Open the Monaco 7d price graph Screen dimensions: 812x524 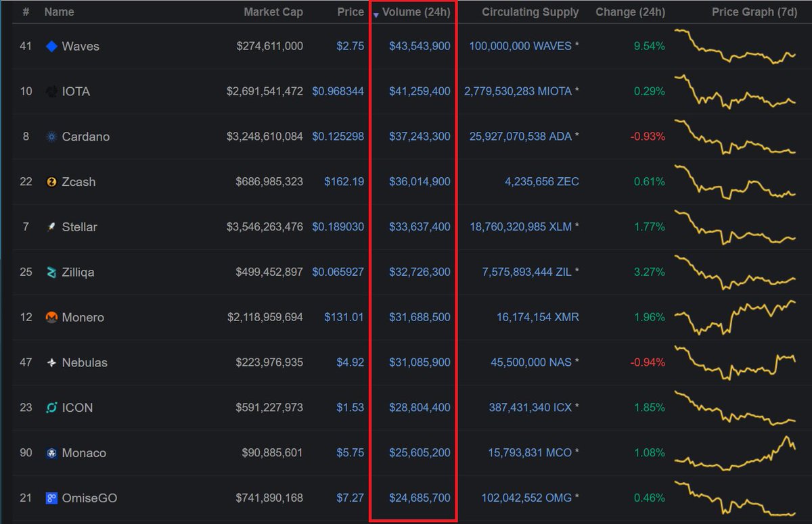click(736, 453)
